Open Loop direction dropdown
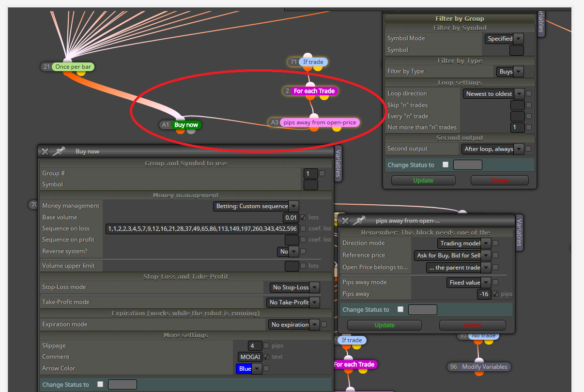Viewport: 584px width, 392px height. click(493, 94)
